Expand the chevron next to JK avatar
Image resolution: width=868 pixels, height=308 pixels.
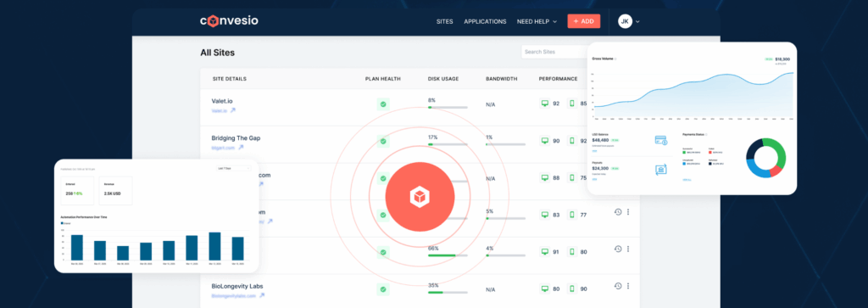tap(637, 21)
